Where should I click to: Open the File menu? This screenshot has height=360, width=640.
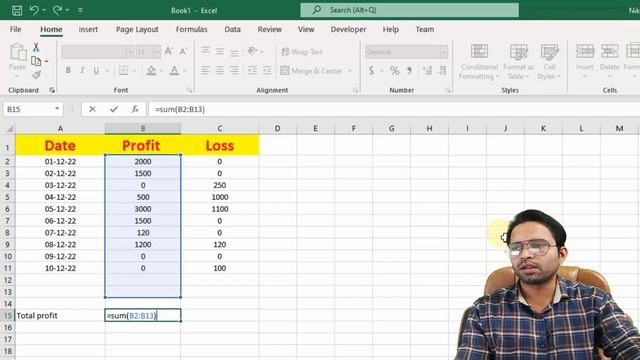coord(16,29)
